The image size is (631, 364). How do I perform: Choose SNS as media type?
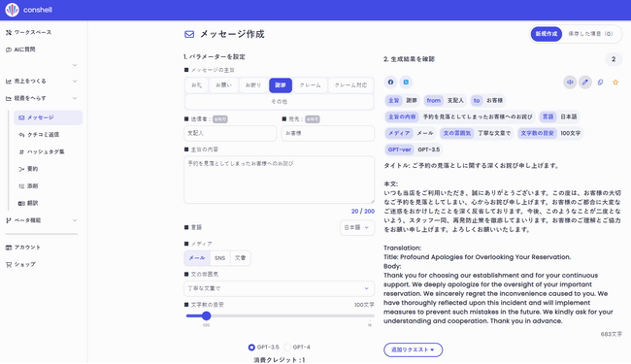219,258
